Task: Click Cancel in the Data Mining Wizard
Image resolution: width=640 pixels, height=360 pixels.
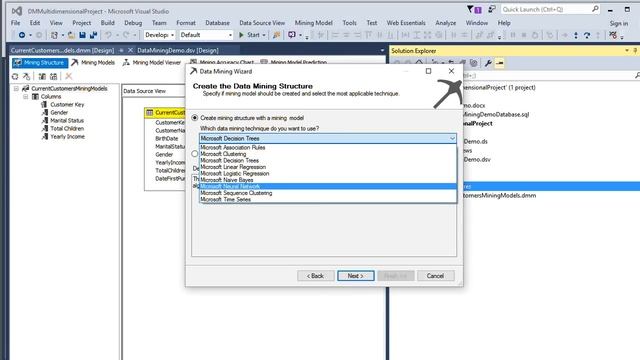Action: click(435, 276)
